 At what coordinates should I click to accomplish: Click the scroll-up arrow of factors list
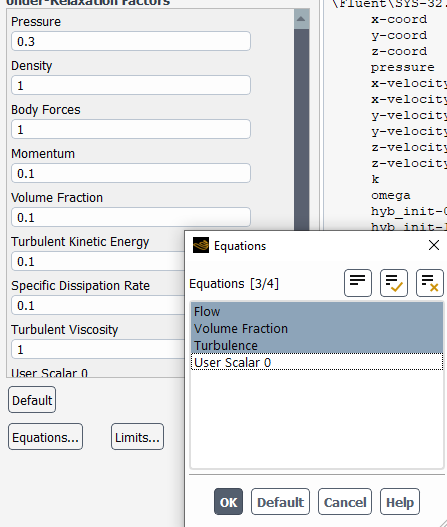[x=301, y=19]
